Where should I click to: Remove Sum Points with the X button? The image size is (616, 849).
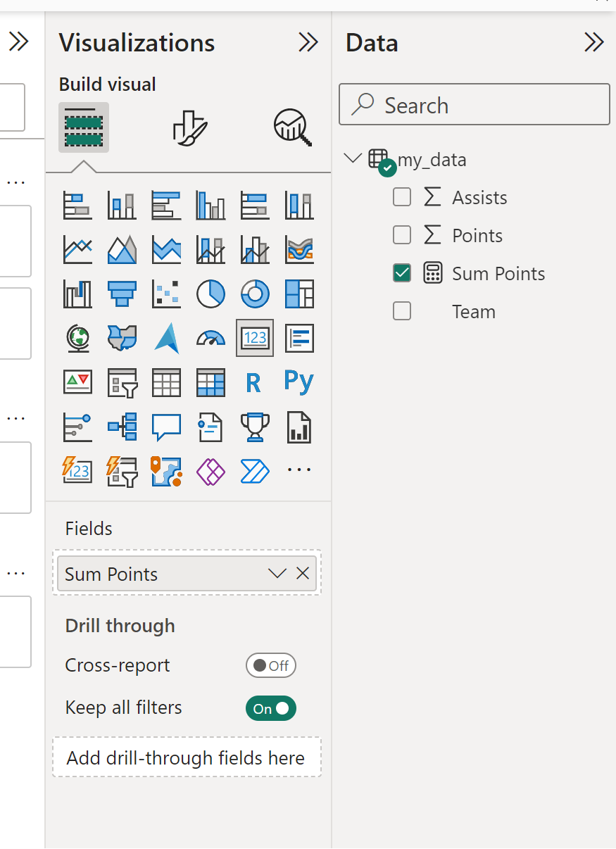pos(302,573)
